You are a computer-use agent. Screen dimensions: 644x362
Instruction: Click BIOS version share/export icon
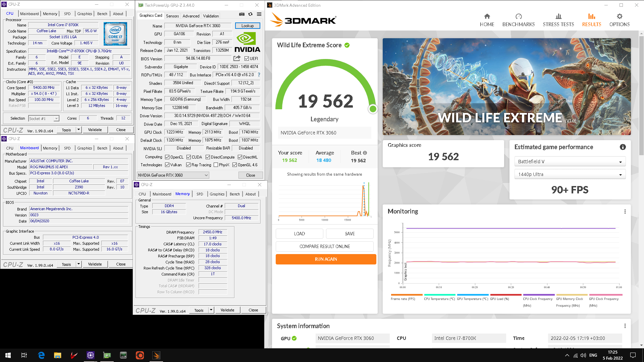click(237, 58)
